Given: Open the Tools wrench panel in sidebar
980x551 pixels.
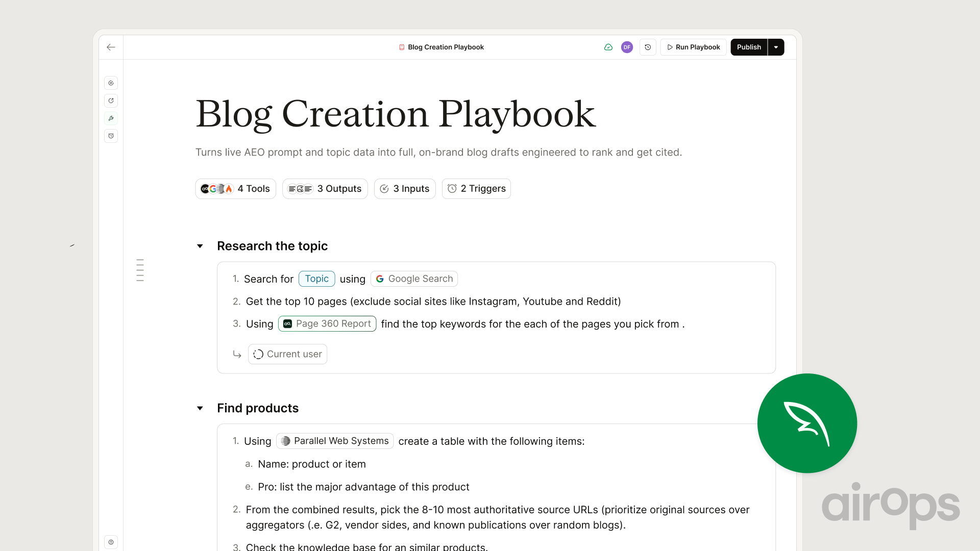Looking at the screenshot, I should pos(111,118).
